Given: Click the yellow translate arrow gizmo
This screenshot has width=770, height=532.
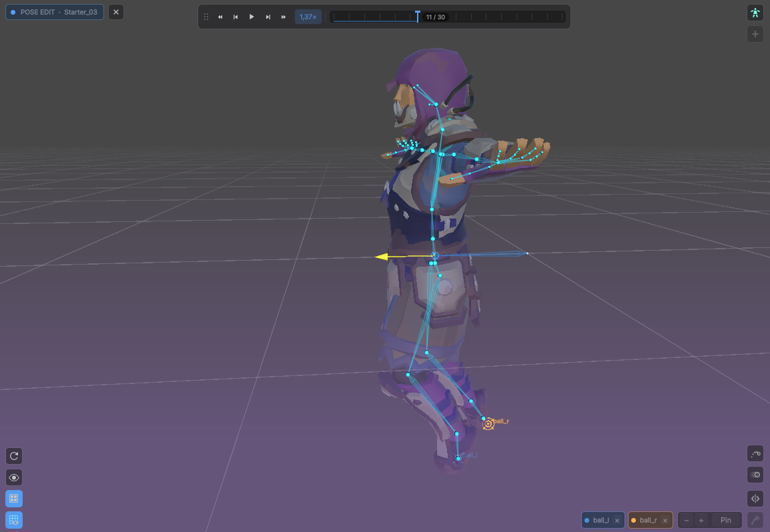Looking at the screenshot, I should point(382,257).
